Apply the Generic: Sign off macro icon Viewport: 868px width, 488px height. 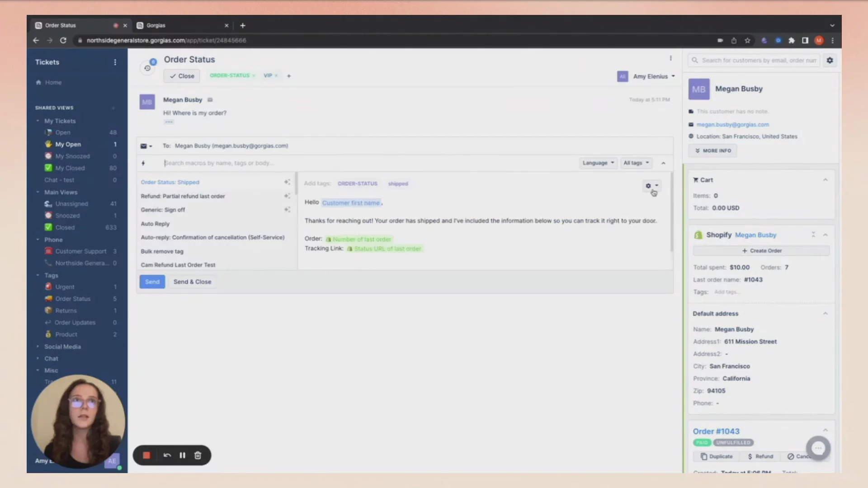[287, 210]
